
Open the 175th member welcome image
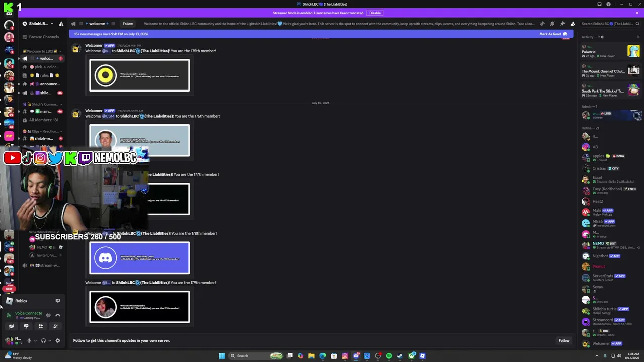pyautogui.click(x=139, y=75)
